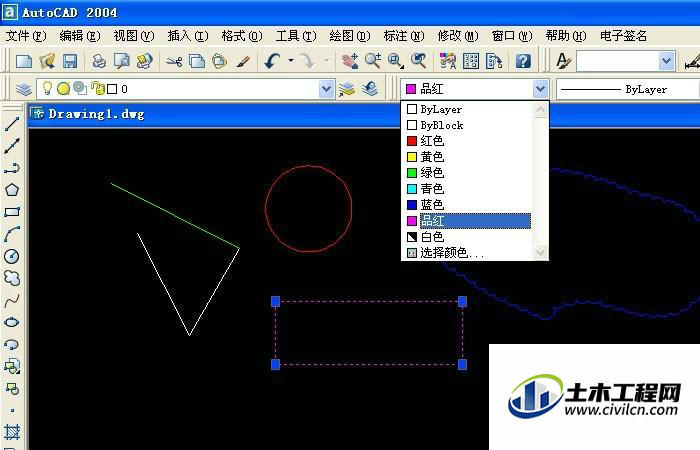Image resolution: width=700 pixels, height=450 pixels.
Task: Open the 标注(N) menu
Action: pos(404,36)
